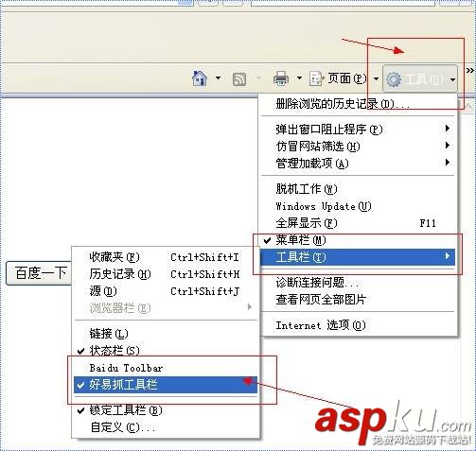
Task: Click the Print icon
Action: [x=281, y=78]
